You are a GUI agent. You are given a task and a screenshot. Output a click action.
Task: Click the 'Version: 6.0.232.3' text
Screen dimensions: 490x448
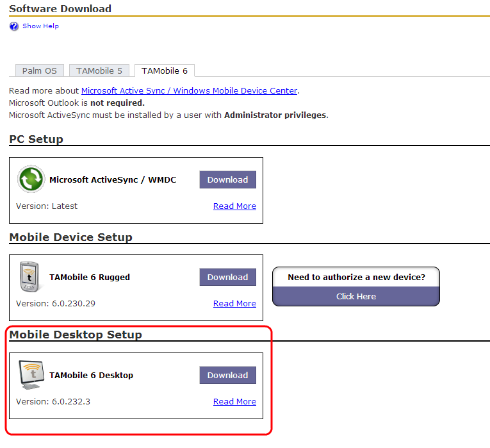[x=53, y=401]
